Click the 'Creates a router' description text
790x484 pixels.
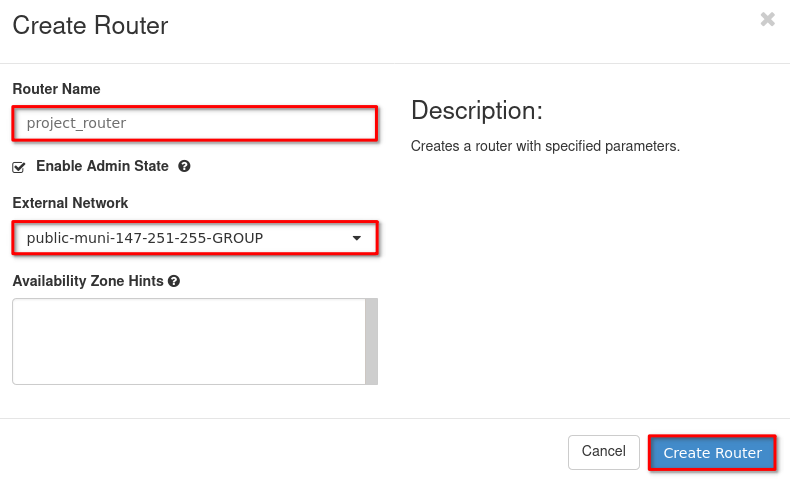coord(545,146)
